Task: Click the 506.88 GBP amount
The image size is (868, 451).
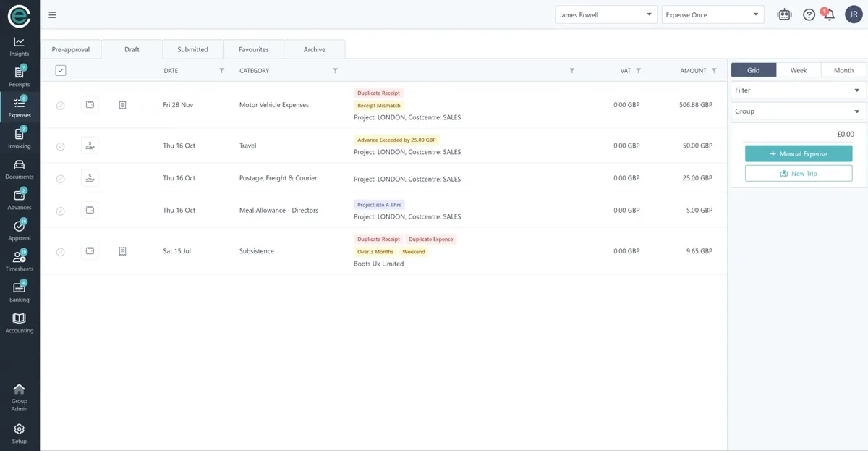Action: point(696,105)
